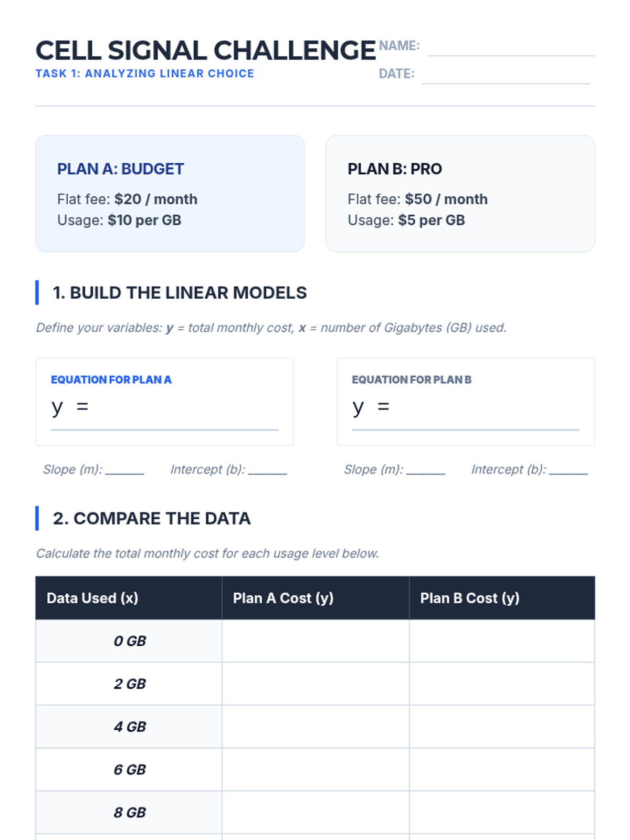Viewport: 630px width, 840px height.
Task: Click Plan B cost cell for 0 GB
Action: coord(502,641)
